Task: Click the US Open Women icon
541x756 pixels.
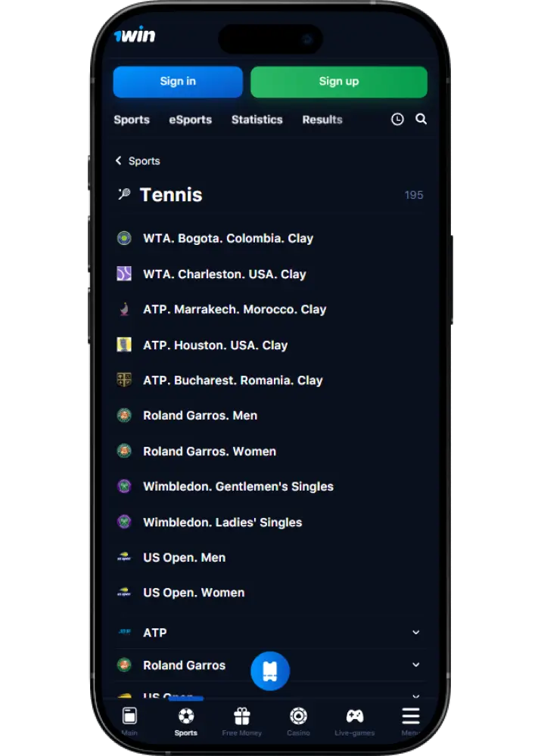Action: [x=124, y=592]
